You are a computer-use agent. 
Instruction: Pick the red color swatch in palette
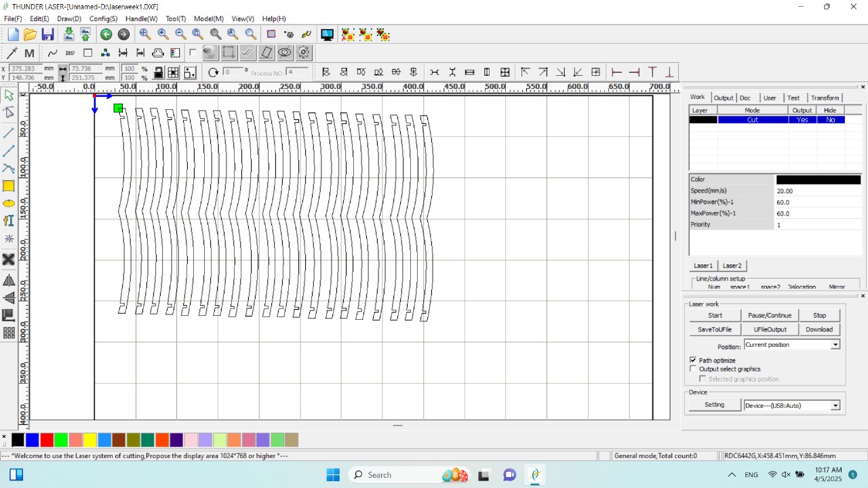coord(47,441)
